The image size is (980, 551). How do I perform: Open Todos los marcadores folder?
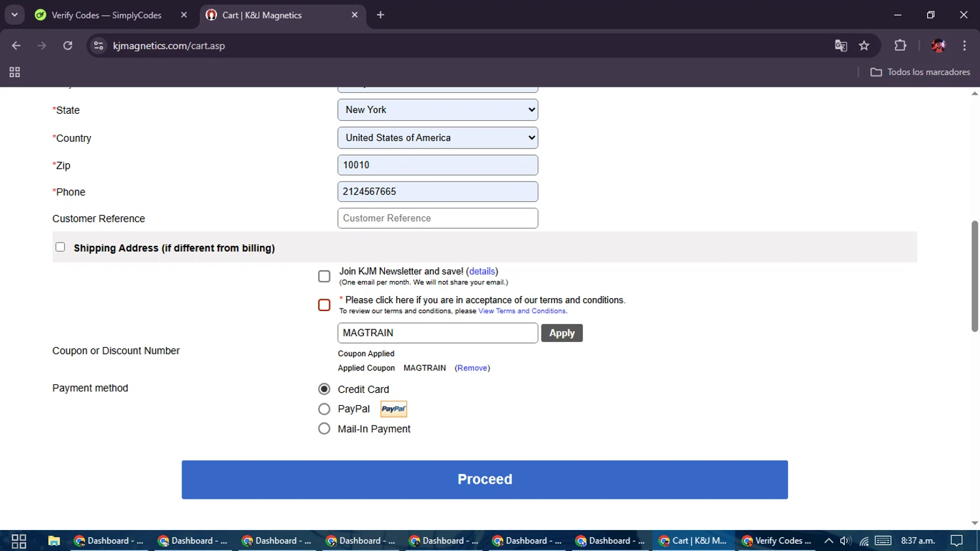(x=921, y=72)
